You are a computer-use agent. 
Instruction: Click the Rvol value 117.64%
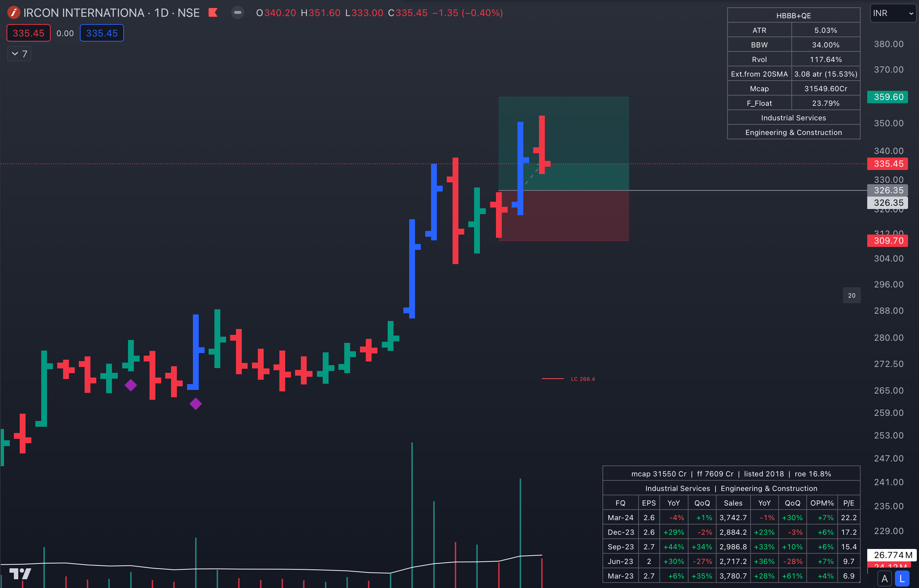[x=826, y=59]
